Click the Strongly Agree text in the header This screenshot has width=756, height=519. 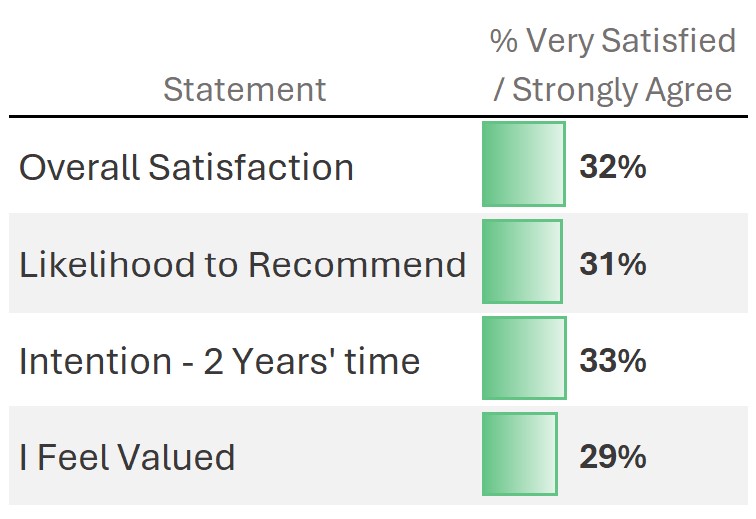click(x=622, y=89)
